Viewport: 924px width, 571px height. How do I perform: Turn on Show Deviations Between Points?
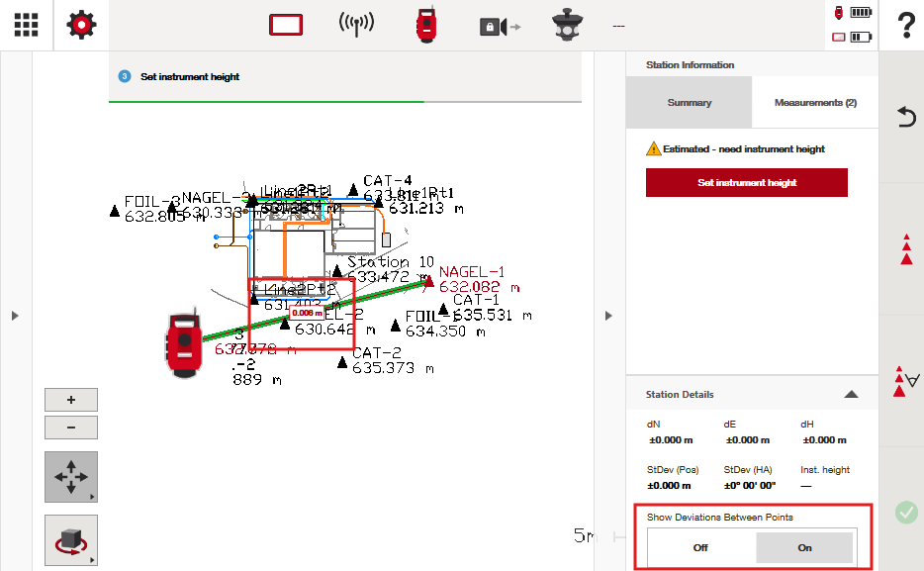click(804, 547)
